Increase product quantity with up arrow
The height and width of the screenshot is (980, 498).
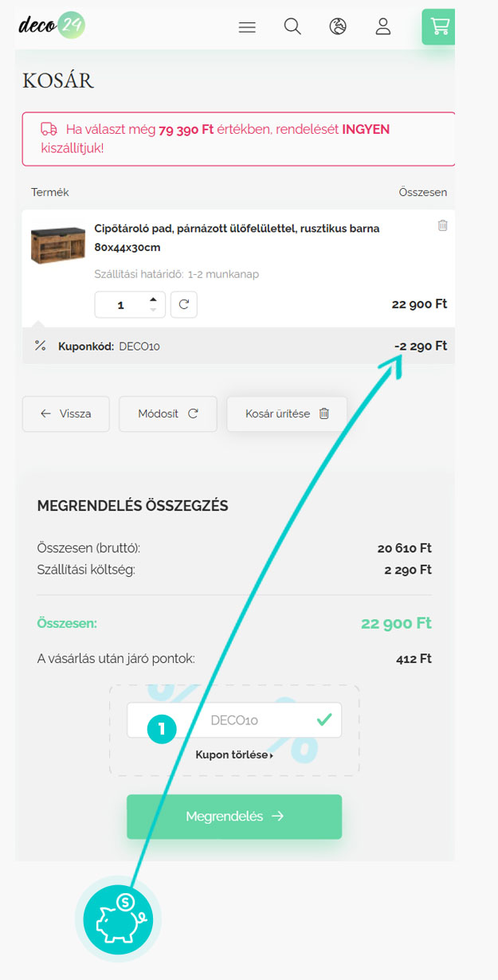[x=154, y=300]
